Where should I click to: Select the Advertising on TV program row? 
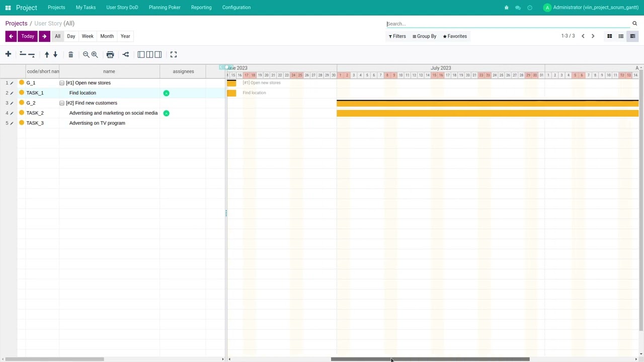[x=113, y=123]
